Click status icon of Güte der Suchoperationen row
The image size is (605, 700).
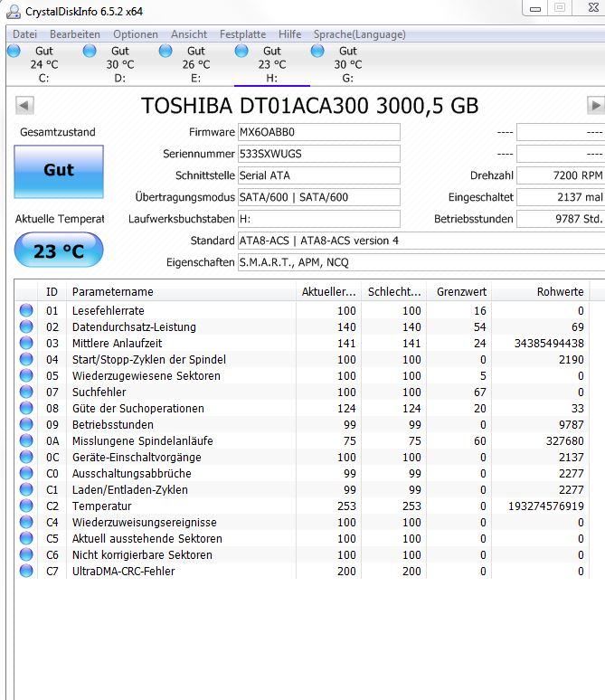click(26, 408)
